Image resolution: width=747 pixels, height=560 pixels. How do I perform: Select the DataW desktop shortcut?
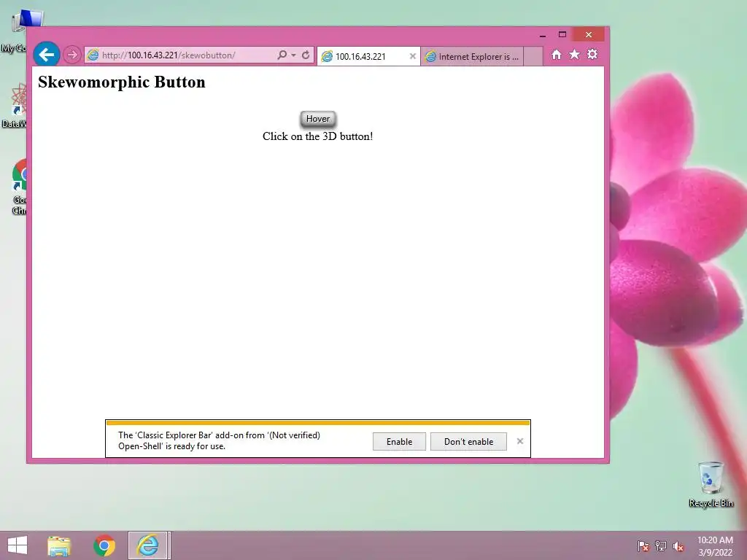[15, 106]
